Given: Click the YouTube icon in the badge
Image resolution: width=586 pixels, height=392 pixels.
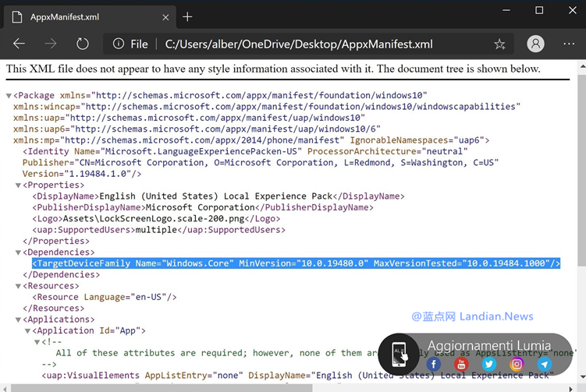Looking at the screenshot, I should point(461,364).
